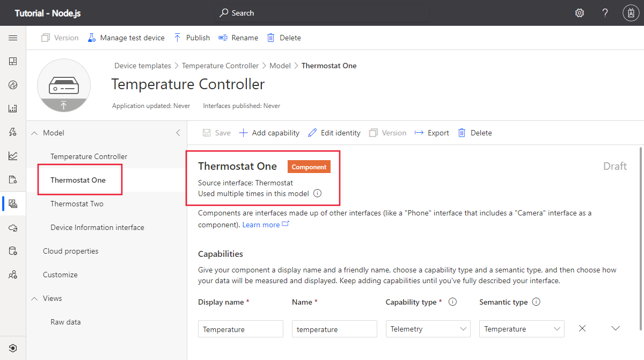
Task: Click the account badge icon top right
Action: pos(631,12)
